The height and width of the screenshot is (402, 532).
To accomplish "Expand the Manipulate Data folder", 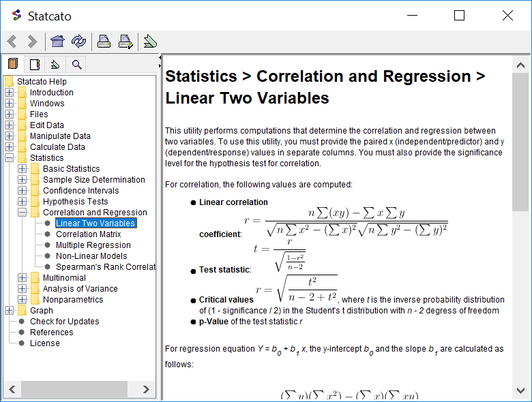I will [9, 136].
